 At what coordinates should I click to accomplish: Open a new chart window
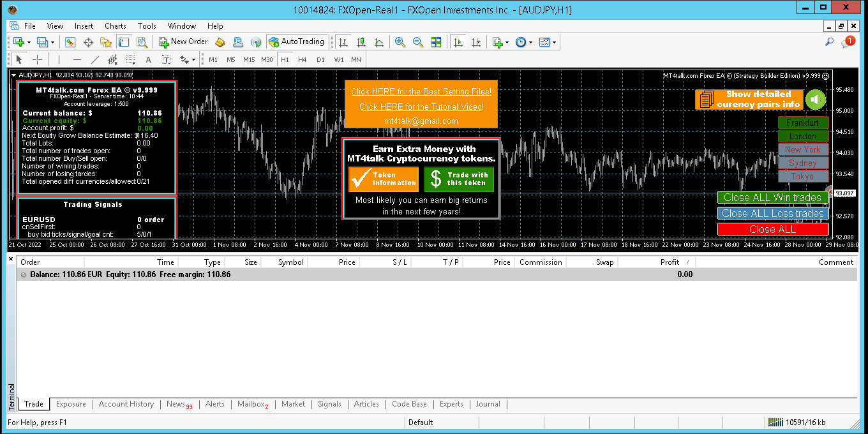[19, 42]
